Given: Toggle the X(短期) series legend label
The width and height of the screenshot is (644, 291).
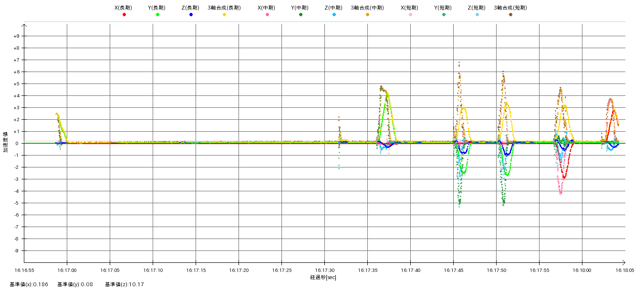Looking at the screenshot, I should pyautogui.click(x=410, y=8).
